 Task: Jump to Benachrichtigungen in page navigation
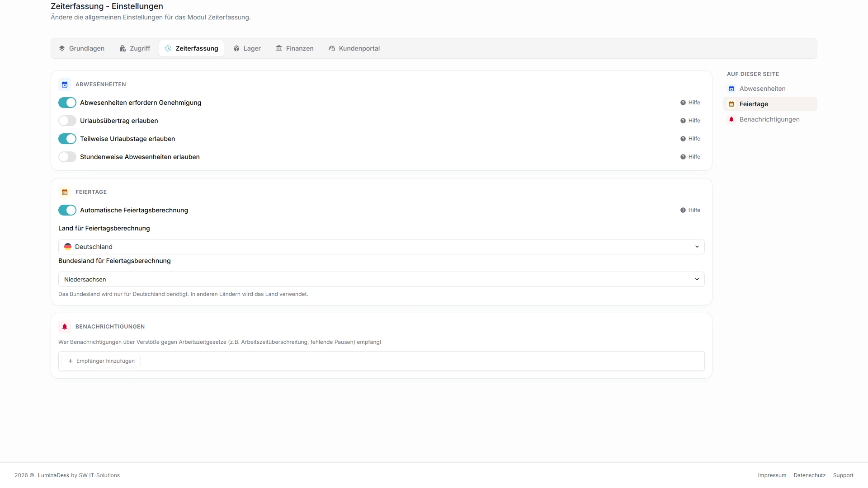pyautogui.click(x=770, y=119)
